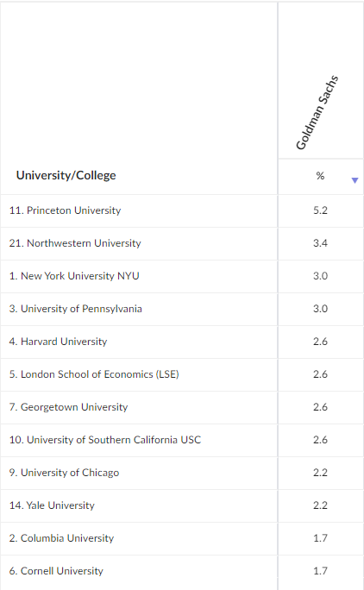Screen dimensions: 364x590
Task: Click New York University NYU
Action: (x=74, y=276)
